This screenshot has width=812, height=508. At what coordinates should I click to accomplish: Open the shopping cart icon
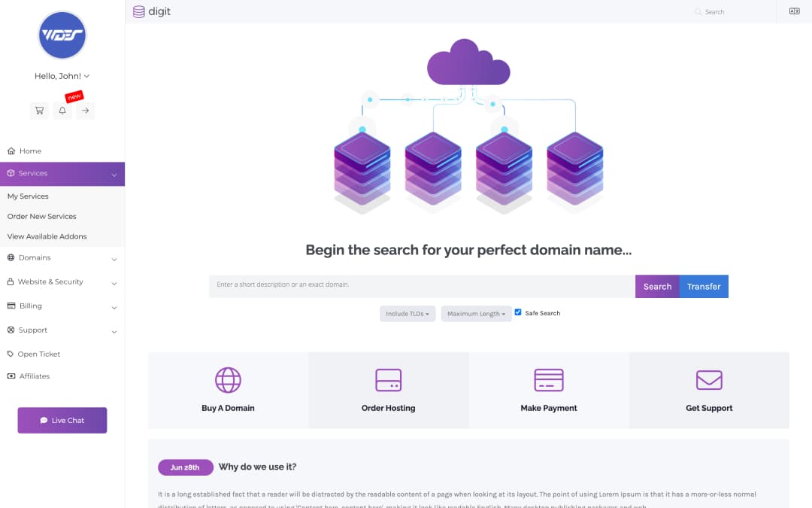pos(39,111)
